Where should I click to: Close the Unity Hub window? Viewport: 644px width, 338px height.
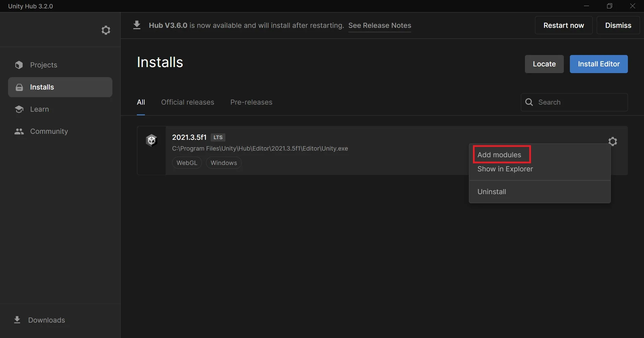(633, 6)
